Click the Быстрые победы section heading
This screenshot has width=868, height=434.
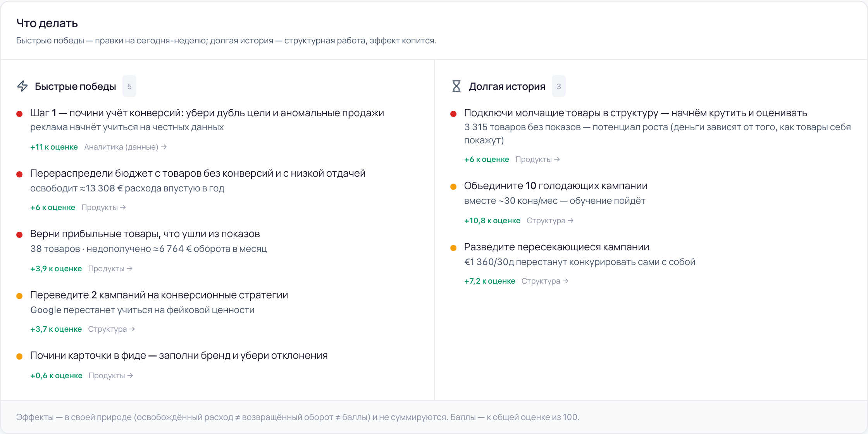pyautogui.click(x=75, y=86)
